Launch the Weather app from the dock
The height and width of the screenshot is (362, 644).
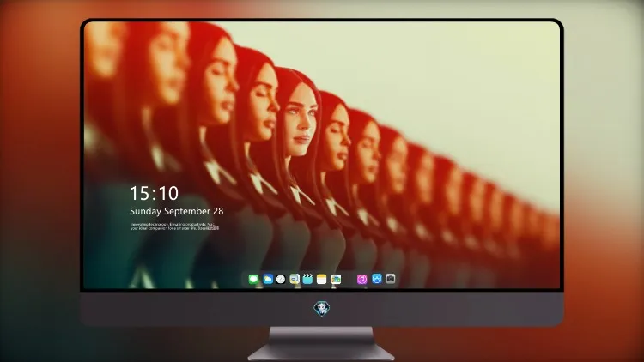[267, 279]
